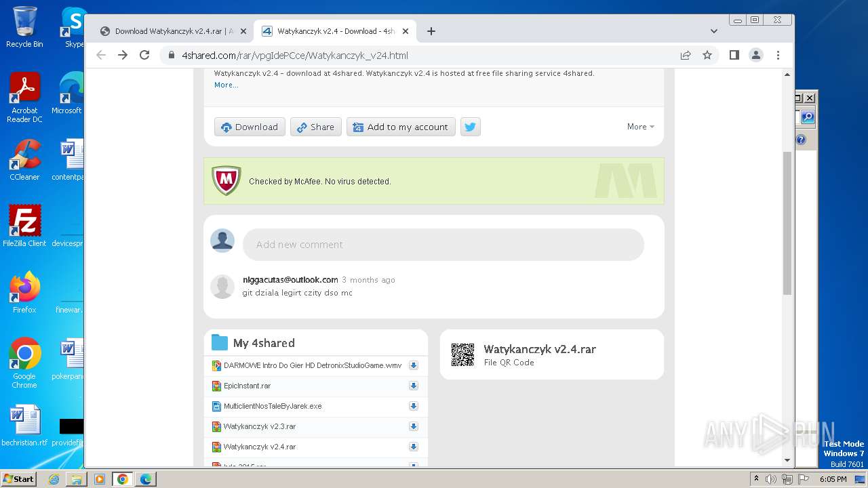Download MulticlientNosTaleByJarek.exe via arrow icon
This screenshot has height=488, width=868.
pos(413,406)
